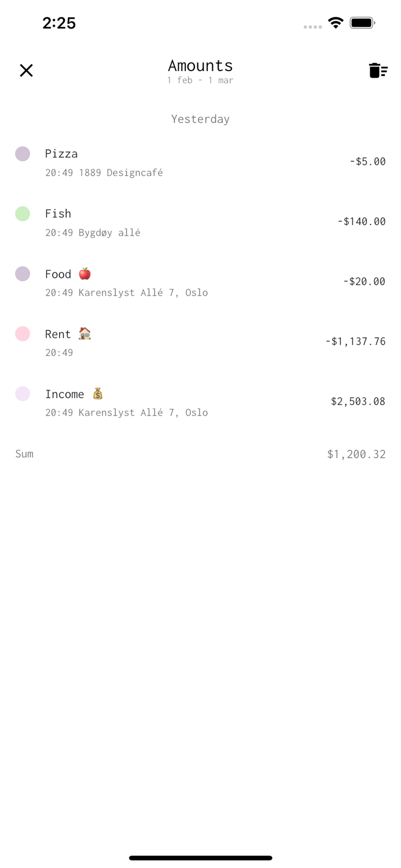
Task: Open the date range 1 feb - 1 mar
Action: click(x=200, y=80)
